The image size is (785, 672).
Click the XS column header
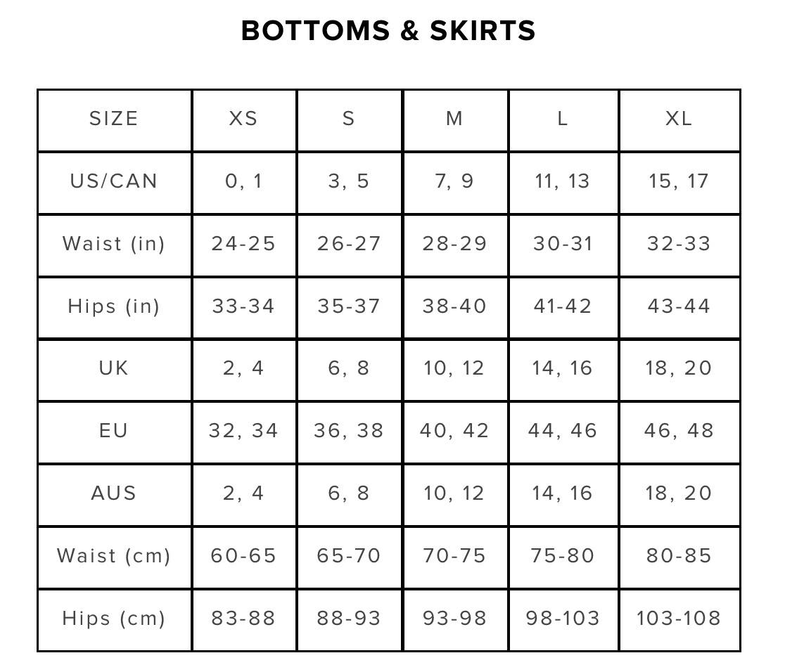[x=244, y=120]
